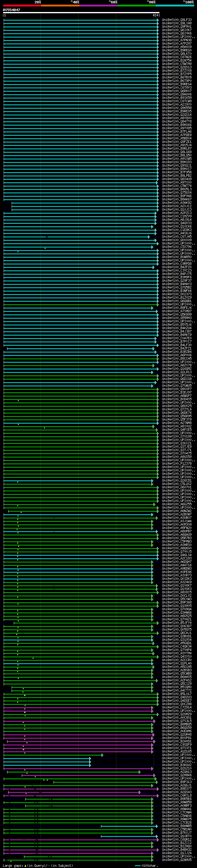
Task: Select hit label UniRef100_Q84TT8
Action: pyautogui.click(x=176, y=122)
